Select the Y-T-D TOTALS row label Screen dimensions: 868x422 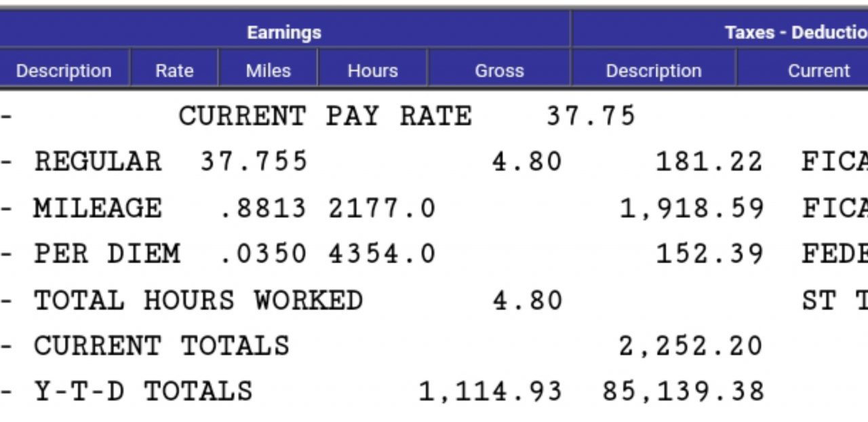click(x=143, y=391)
